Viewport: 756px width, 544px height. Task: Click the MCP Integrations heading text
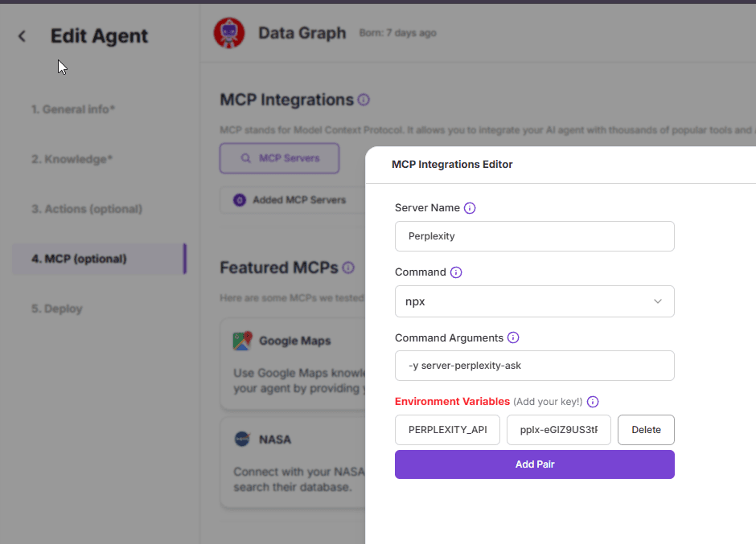pos(287,100)
